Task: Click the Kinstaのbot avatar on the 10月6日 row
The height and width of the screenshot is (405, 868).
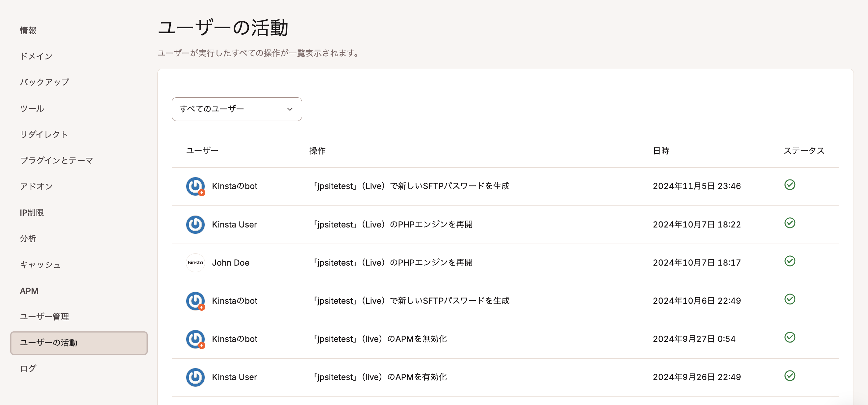Action: (195, 301)
